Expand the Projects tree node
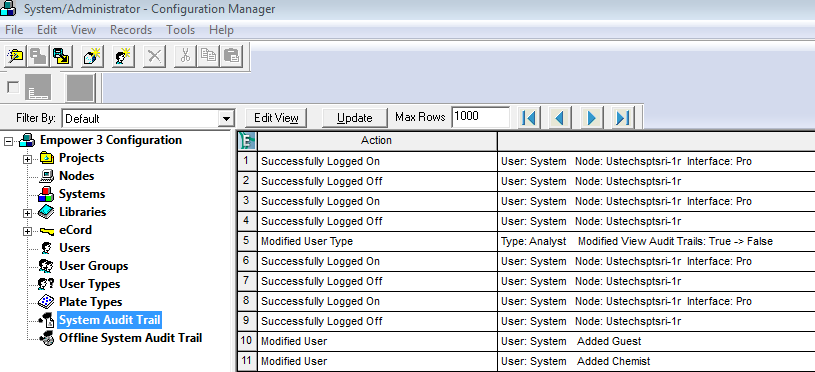The width and height of the screenshot is (815, 372). 28,159
